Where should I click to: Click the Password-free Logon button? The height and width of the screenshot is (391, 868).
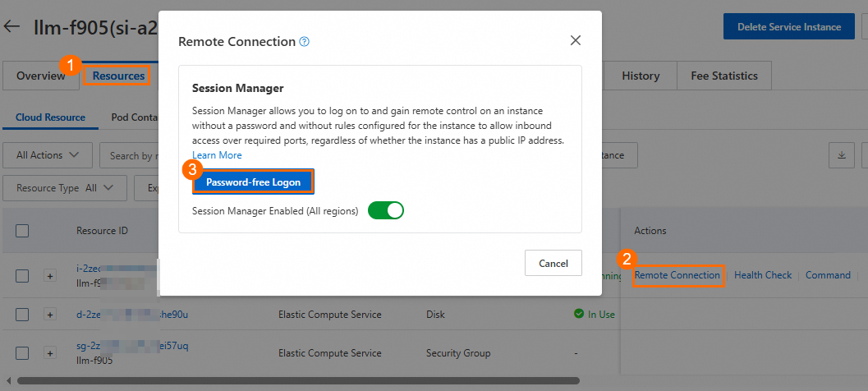(x=253, y=182)
